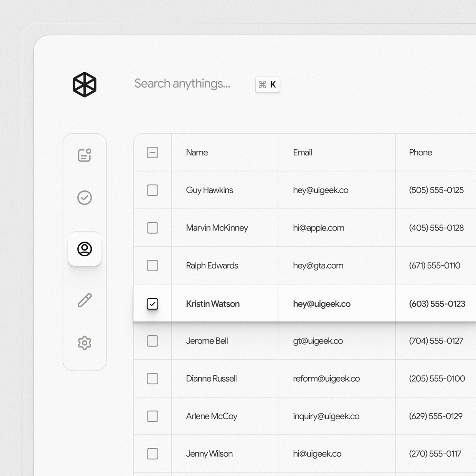476x476 pixels.
Task: Click phone number (270) 555-0117
Action: [435, 454]
